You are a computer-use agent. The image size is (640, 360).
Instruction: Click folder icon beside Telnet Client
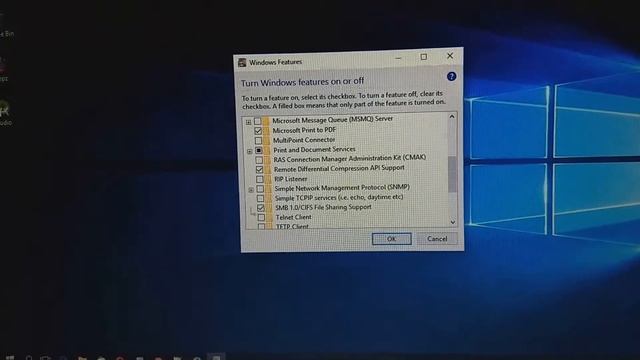tap(270, 218)
